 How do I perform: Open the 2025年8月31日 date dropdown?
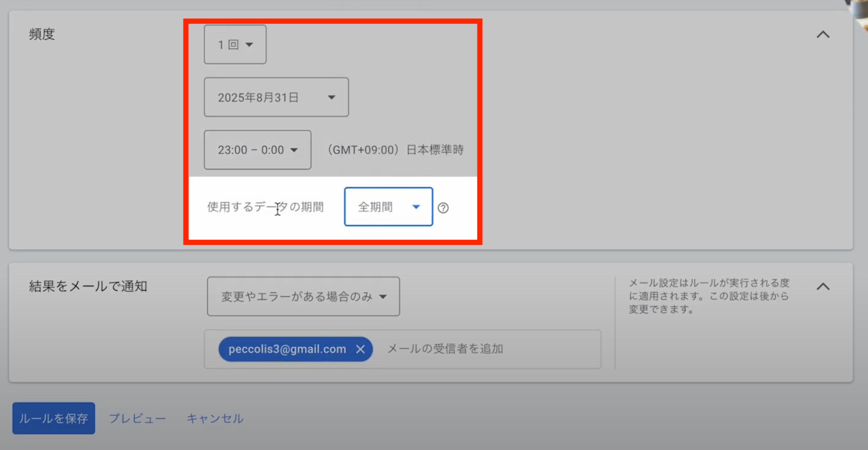(x=276, y=97)
